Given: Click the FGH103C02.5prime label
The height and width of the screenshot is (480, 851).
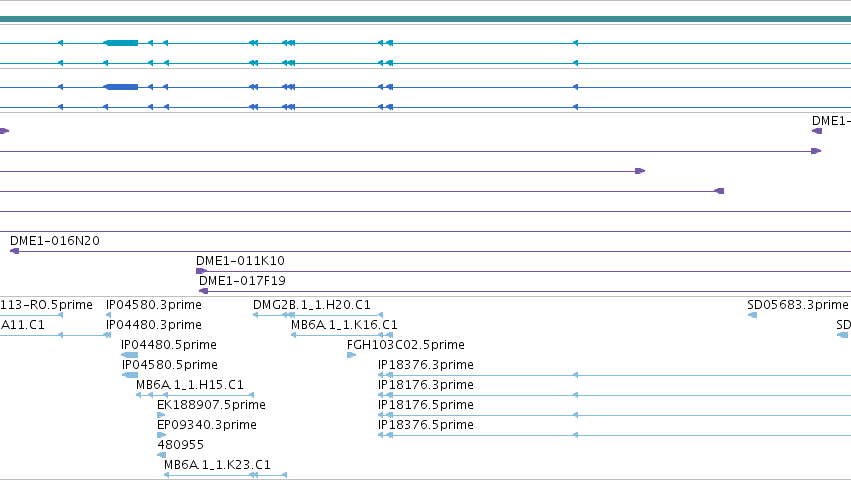Looking at the screenshot, I should point(406,345).
